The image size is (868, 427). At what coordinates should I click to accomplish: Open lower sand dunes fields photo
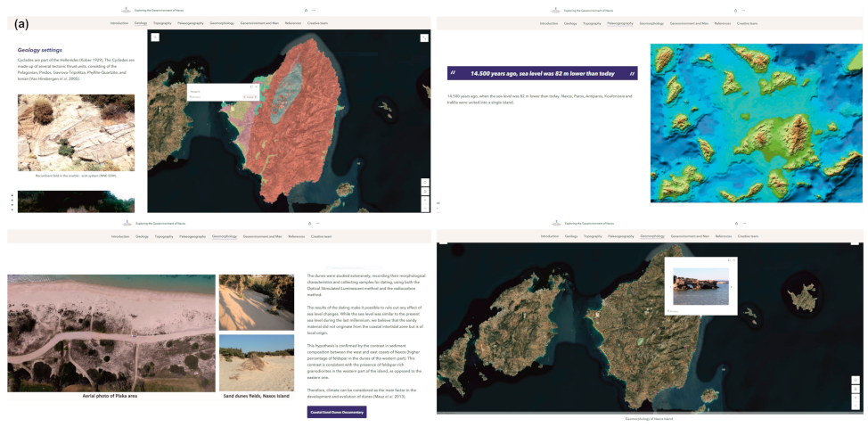pyautogui.click(x=257, y=364)
